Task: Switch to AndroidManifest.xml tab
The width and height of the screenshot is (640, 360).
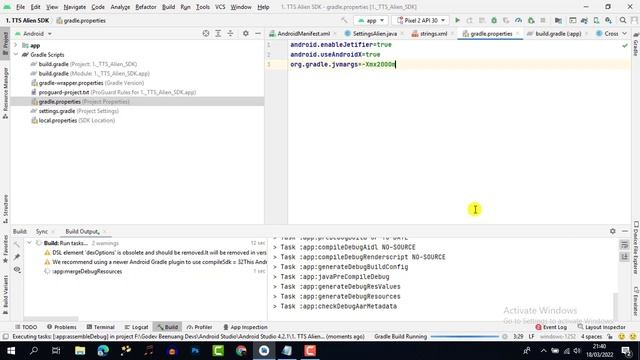Action: click(302, 33)
